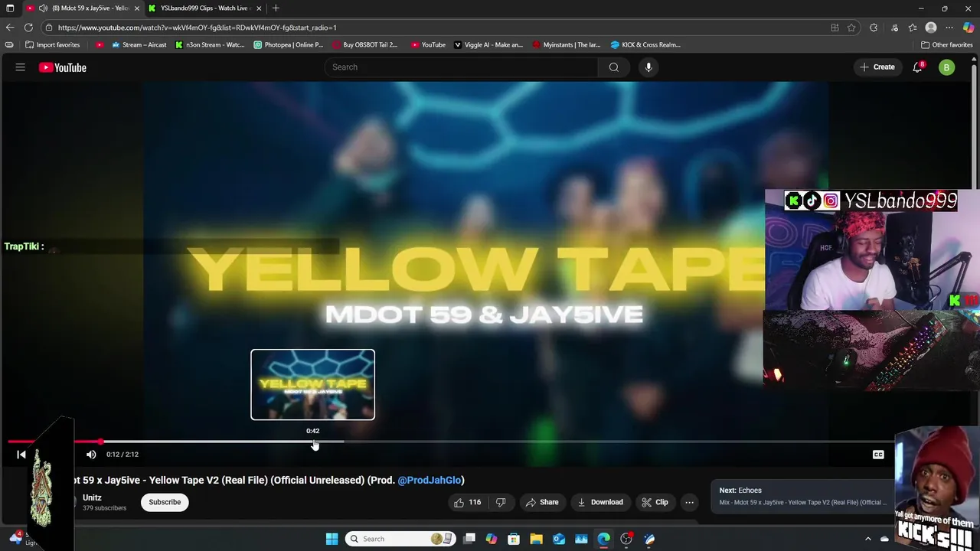The image size is (980, 551).
Task: Expand the Other favorites folder
Action: click(x=946, y=45)
